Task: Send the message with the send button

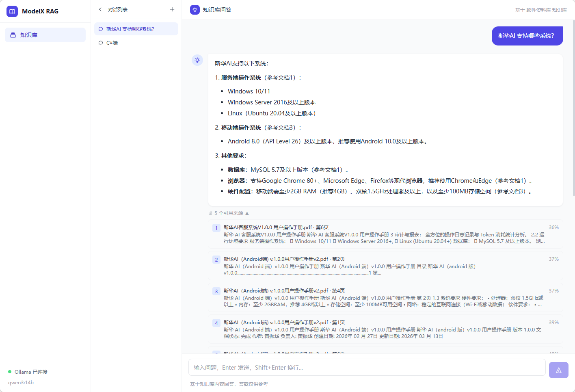Action: coord(559,370)
